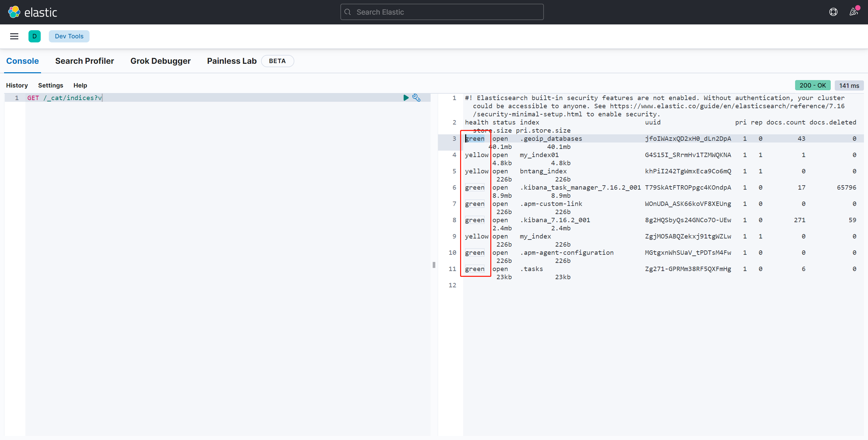Click the uuid G4S15I_SRrmHv1TZMWQKNA
The image size is (868, 440).
[688, 155]
